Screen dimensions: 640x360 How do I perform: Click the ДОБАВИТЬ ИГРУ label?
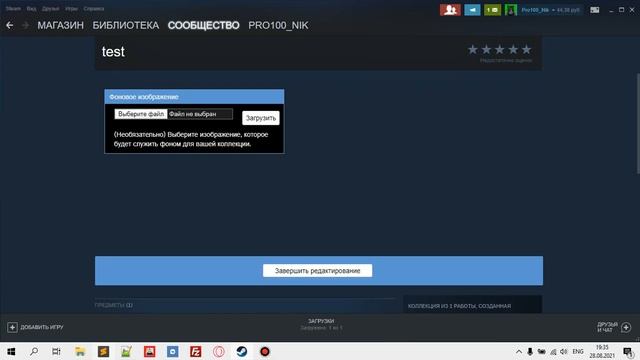pos(42,327)
